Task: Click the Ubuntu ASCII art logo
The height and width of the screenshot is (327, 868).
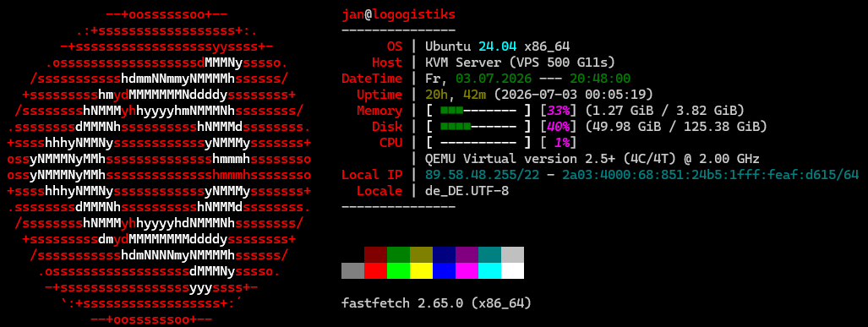Action: (160, 167)
